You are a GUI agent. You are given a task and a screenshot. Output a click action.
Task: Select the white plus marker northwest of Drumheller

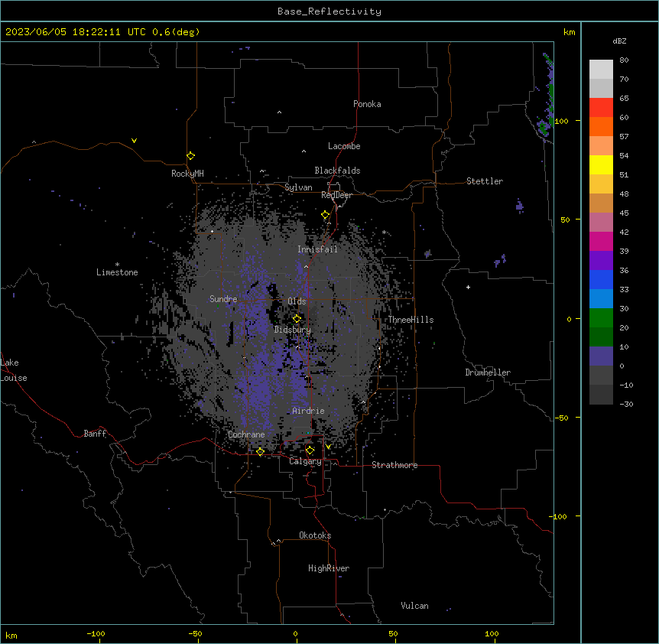(x=468, y=287)
